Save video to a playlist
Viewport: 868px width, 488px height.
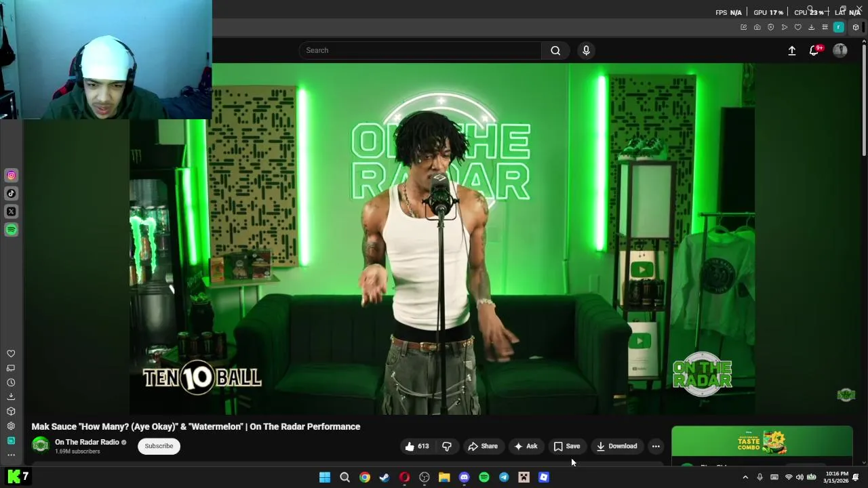[567, 446]
